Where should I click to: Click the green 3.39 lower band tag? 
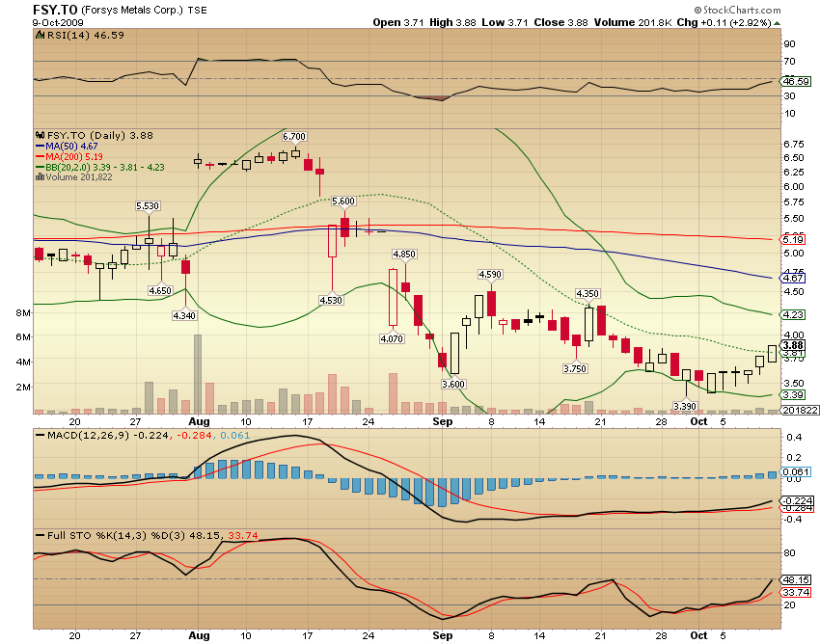tap(793, 395)
